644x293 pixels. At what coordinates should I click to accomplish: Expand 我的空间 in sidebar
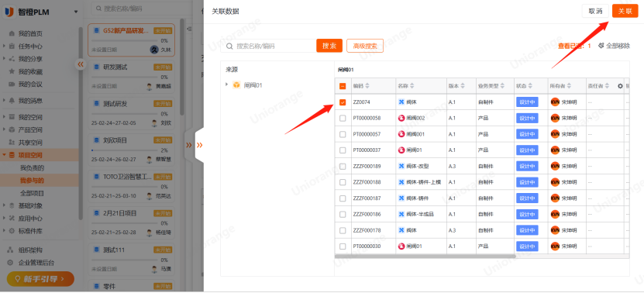[4, 117]
